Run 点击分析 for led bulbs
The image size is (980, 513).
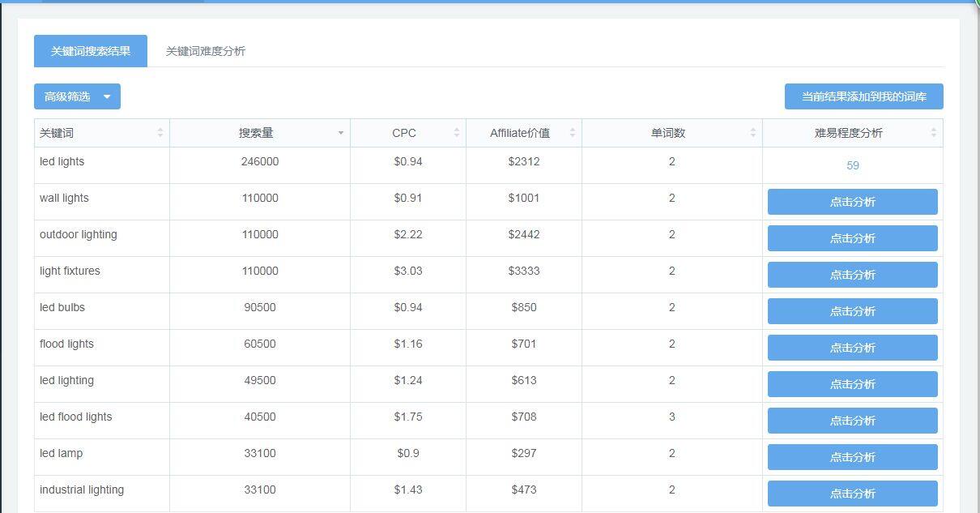(852, 311)
